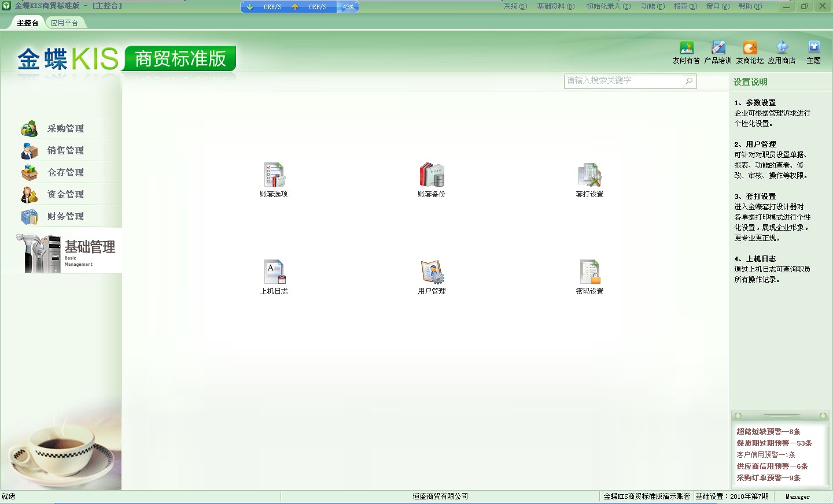833x504 pixels.
Task: Click the Kingdee app icon in title bar
Action: click(x=6, y=6)
